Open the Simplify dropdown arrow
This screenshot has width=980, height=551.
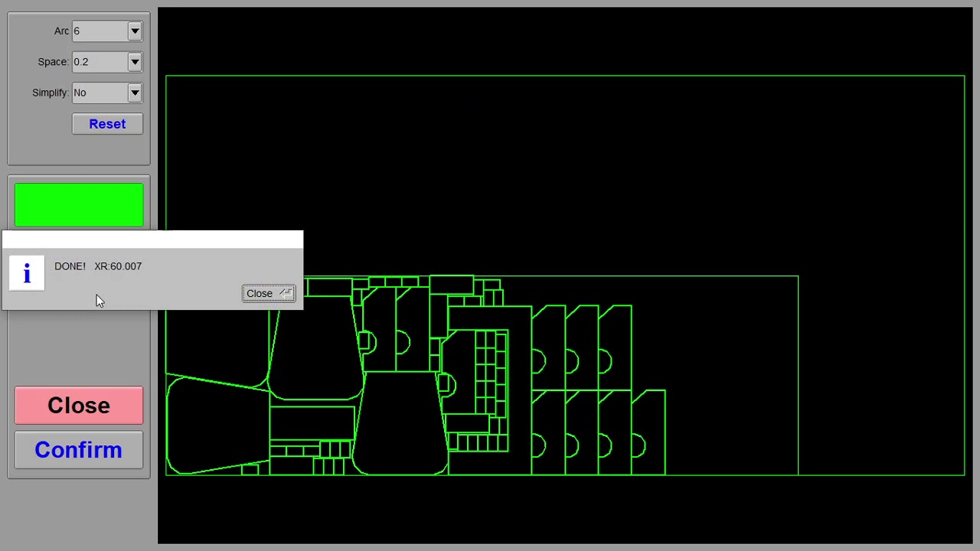[135, 93]
